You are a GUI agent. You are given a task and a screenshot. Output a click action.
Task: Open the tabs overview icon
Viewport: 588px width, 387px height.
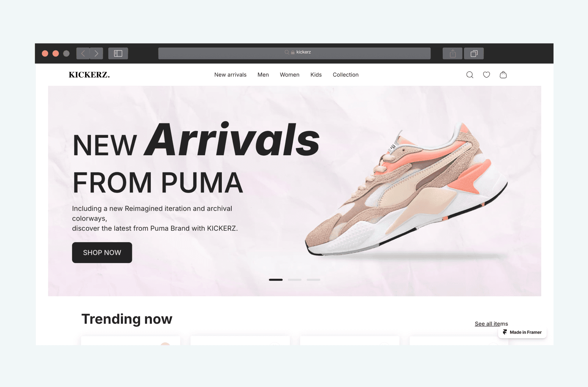pyautogui.click(x=474, y=53)
